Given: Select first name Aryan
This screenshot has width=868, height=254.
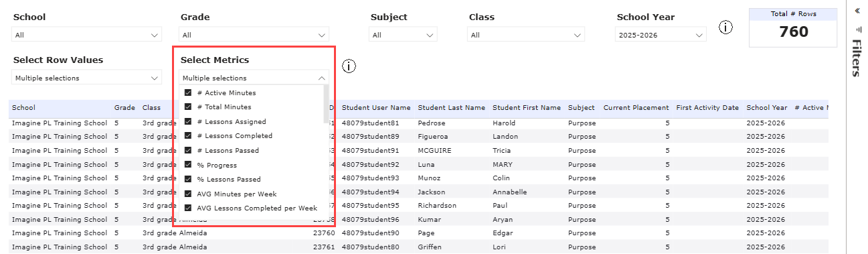Looking at the screenshot, I should point(503,220).
